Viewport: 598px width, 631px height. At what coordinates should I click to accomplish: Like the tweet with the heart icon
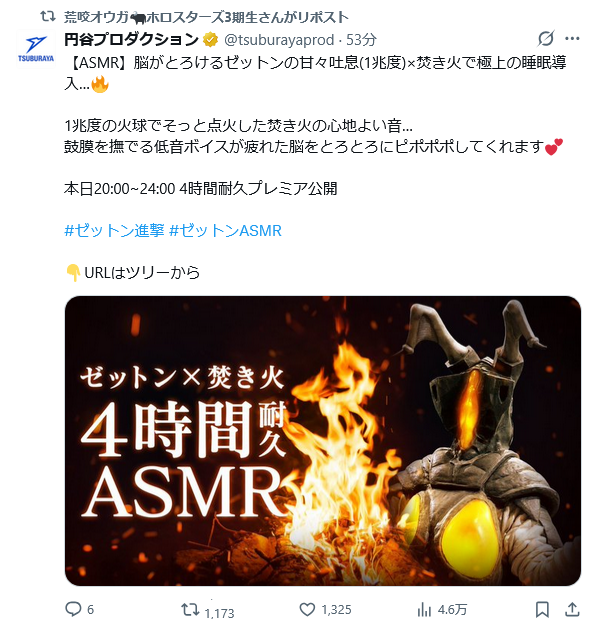[307, 609]
